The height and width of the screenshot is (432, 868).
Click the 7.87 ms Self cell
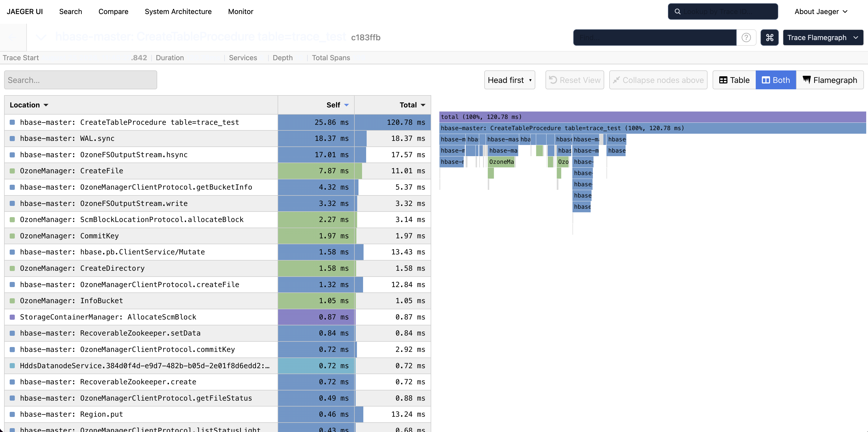coord(316,171)
